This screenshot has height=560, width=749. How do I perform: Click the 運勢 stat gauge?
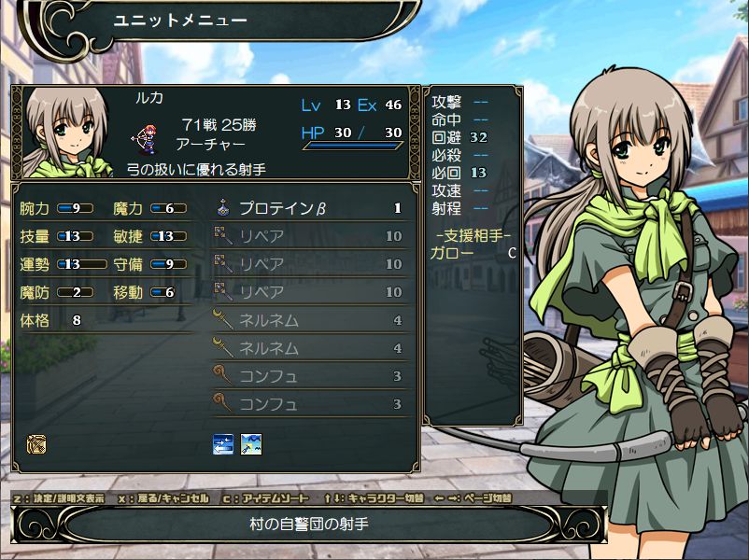coord(82,264)
